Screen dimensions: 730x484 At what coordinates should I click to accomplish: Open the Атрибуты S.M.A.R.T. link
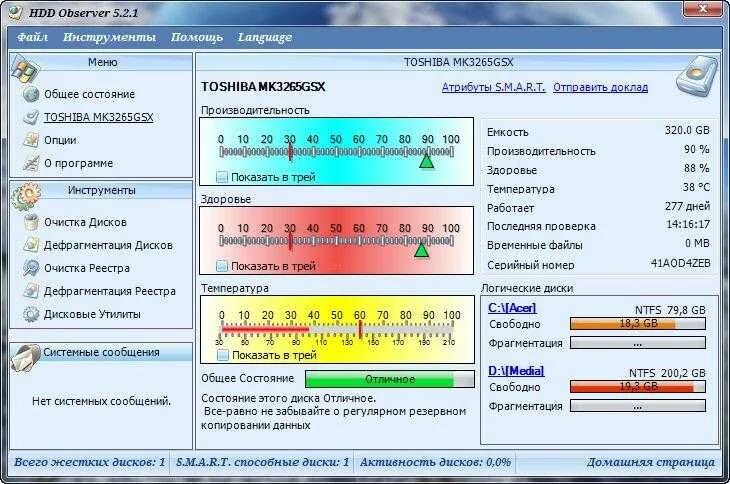[x=493, y=87]
